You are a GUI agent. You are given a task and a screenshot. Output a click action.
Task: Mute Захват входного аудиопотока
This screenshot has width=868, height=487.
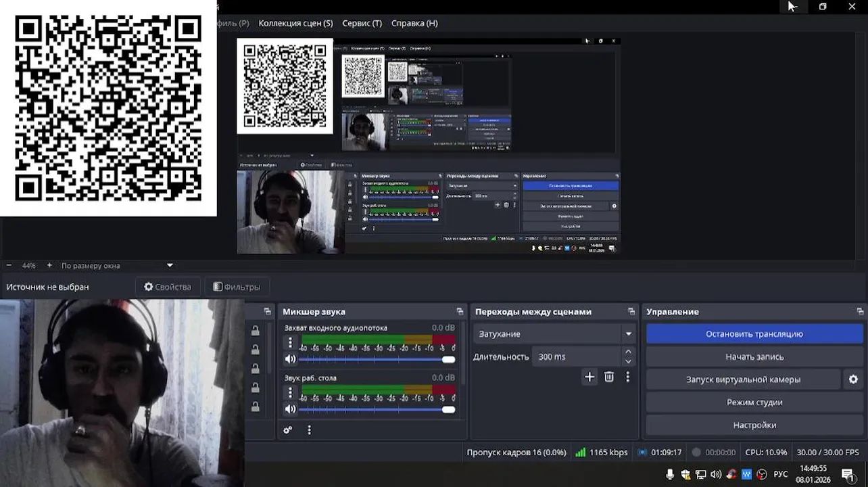290,360
